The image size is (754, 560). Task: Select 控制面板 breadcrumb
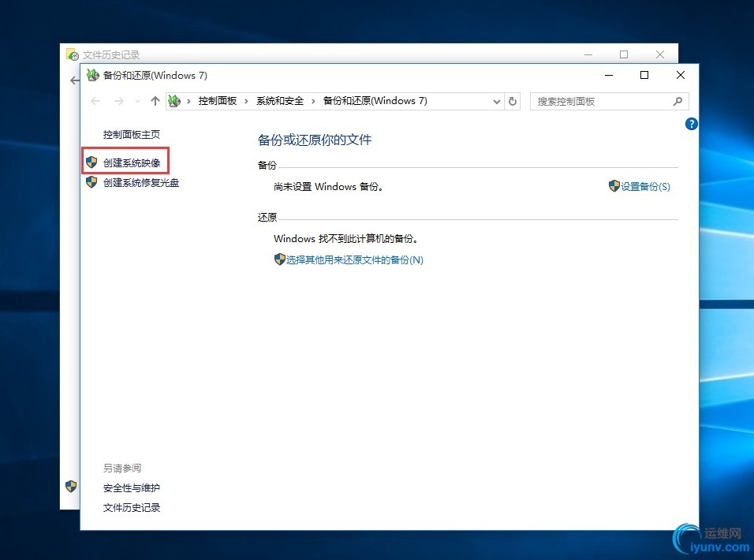[x=218, y=101]
